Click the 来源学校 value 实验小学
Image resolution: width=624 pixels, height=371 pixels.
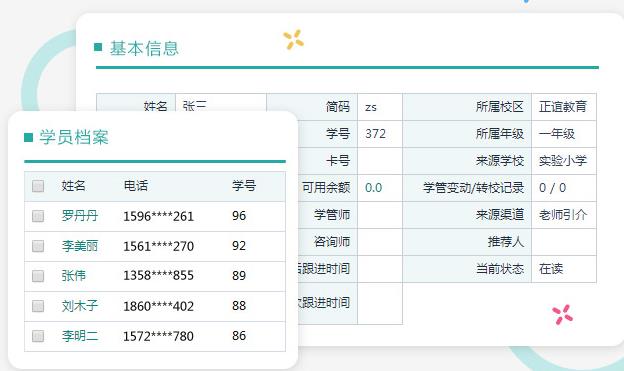click(563, 160)
